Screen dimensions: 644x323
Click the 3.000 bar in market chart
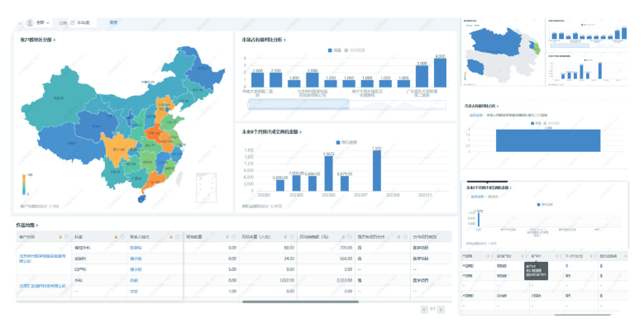point(422,76)
